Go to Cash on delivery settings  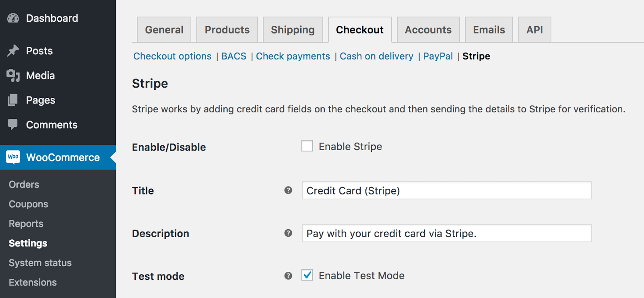tap(376, 56)
